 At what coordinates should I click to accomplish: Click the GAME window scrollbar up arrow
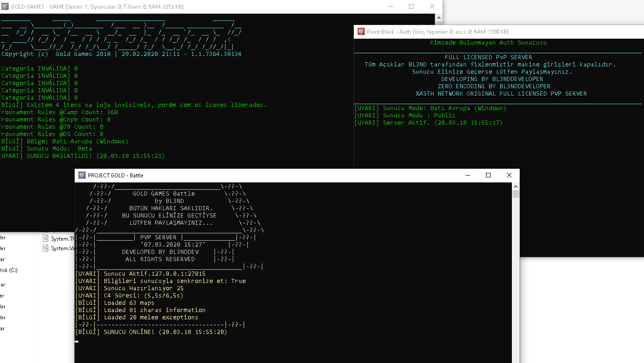coord(439,17)
